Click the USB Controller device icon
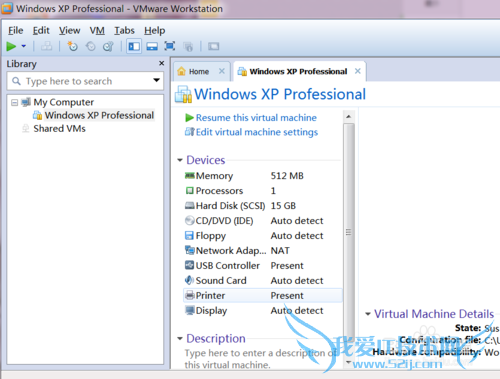The height and width of the screenshot is (379, 500). click(189, 265)
